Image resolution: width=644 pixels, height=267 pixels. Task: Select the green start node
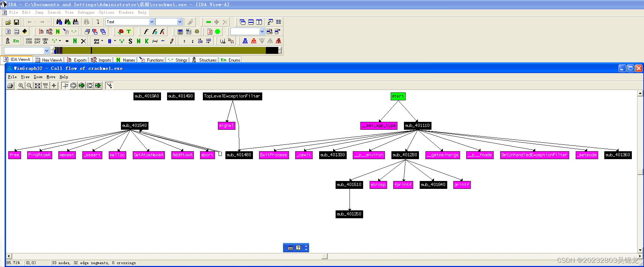pyautogui.click(x=398, y=96)
